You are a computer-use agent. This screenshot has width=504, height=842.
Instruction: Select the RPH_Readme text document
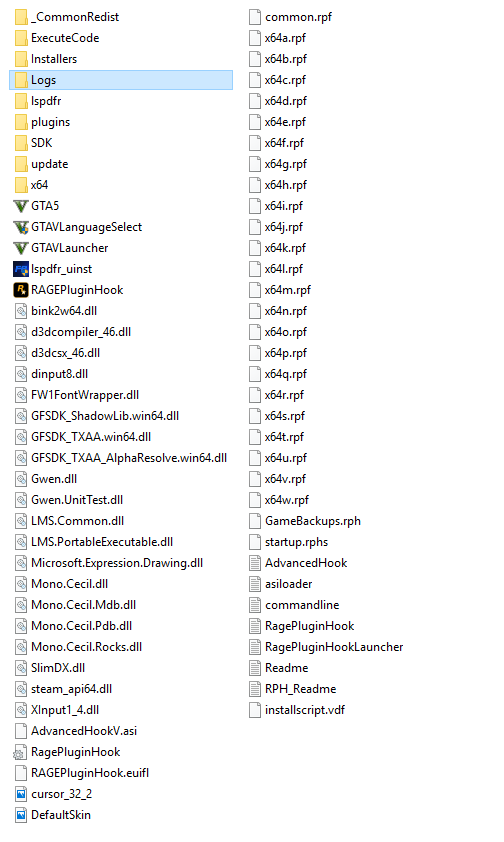pos(293,689)
